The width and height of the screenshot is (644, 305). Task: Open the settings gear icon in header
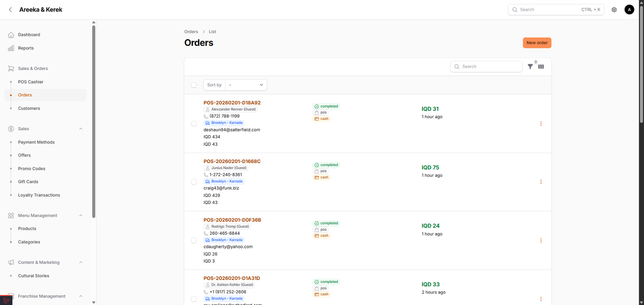[x=614, y=10]
